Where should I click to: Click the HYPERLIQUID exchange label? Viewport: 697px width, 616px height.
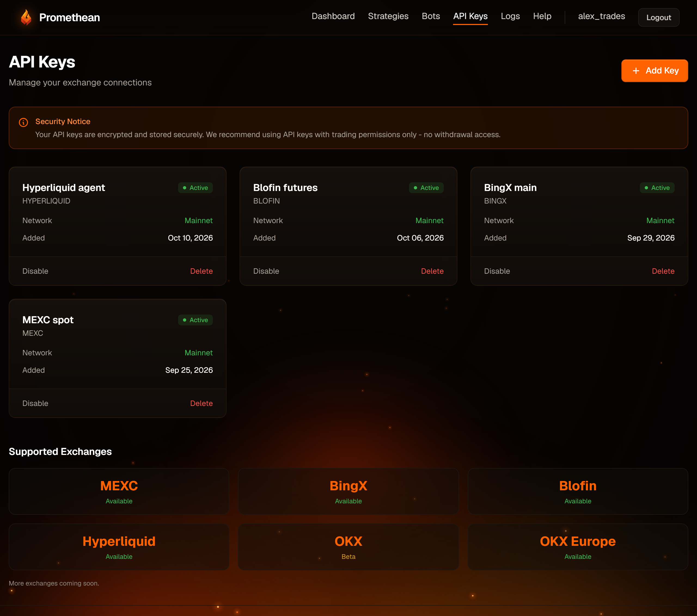[46, 201]
